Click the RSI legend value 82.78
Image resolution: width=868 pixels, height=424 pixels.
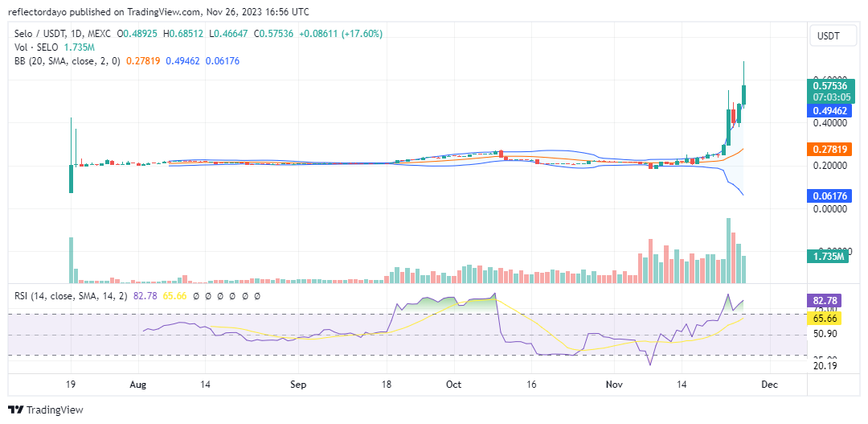(x=144, y=297)
